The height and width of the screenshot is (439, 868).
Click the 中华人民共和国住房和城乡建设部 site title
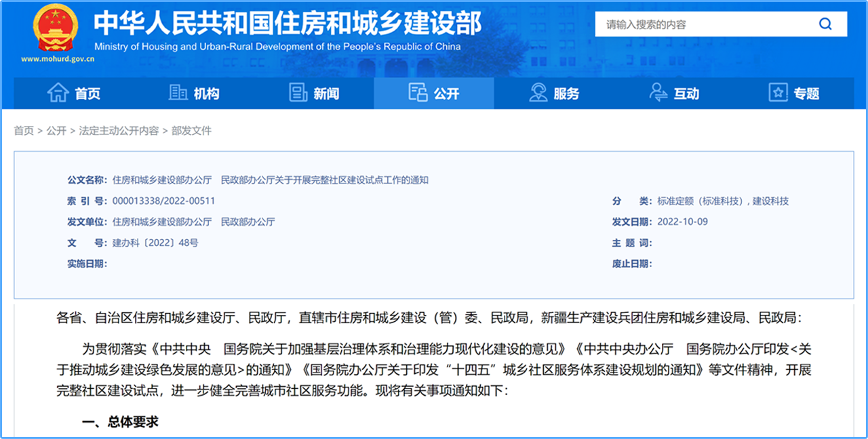tap(287, 24)
